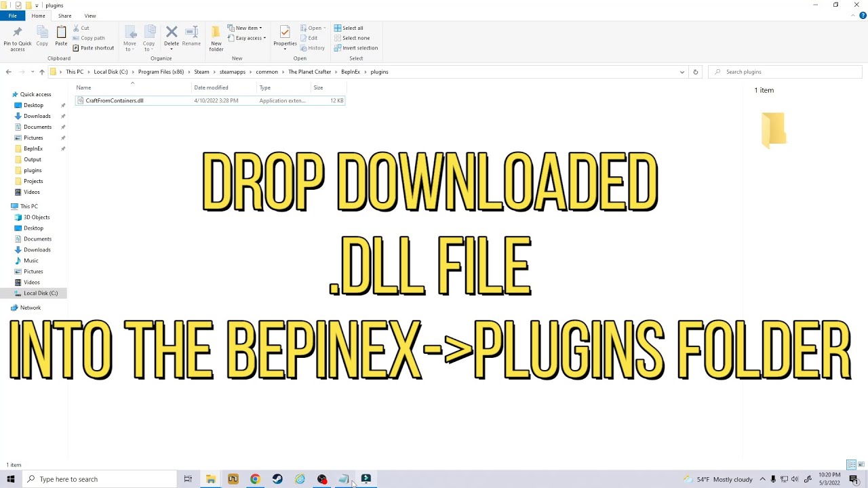The height and width of the screenshot is (488, 868).
Task: Switch to the Share ribbon tab
Action: tap(64, 16)
